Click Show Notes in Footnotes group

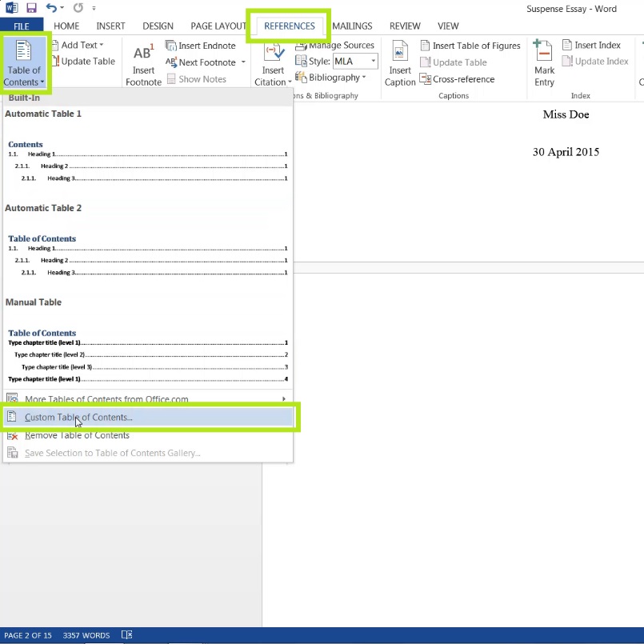click(x=197, y=79)
